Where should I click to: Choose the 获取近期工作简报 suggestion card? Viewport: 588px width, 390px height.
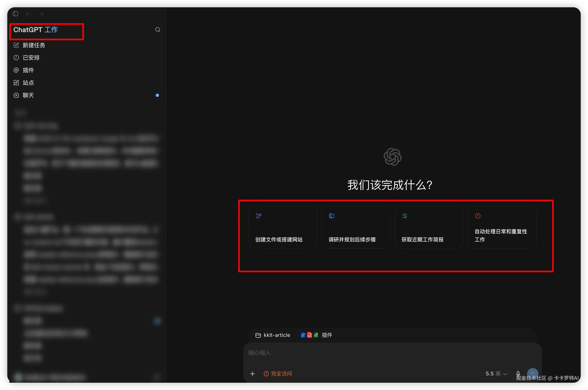click(429, 227)
